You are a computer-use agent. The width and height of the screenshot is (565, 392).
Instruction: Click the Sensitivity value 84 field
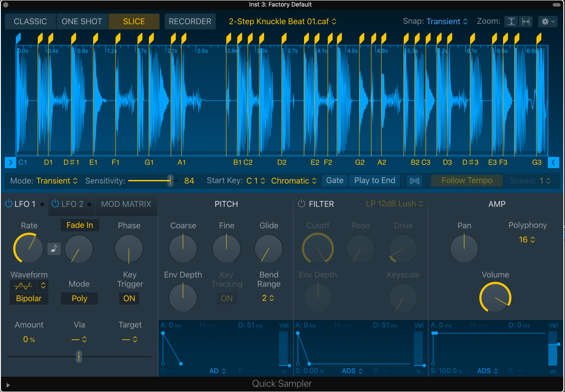pos(189,180)
